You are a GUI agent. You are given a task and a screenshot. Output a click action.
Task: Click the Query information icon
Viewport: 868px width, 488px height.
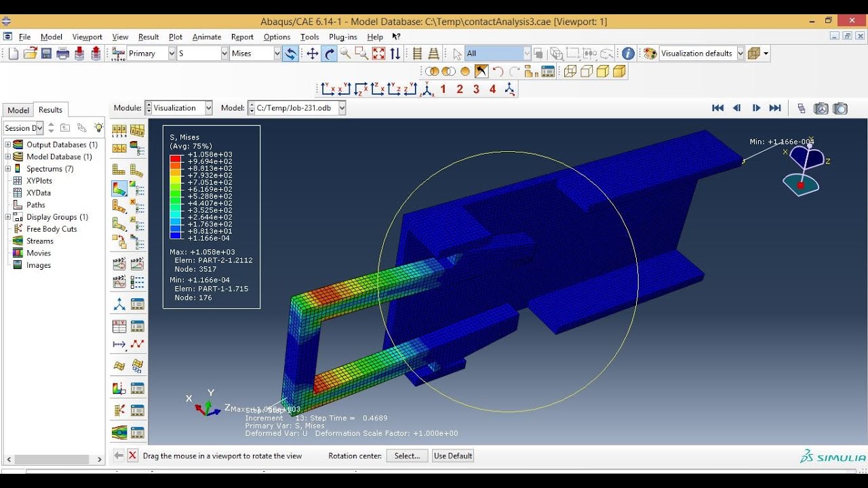629,54
